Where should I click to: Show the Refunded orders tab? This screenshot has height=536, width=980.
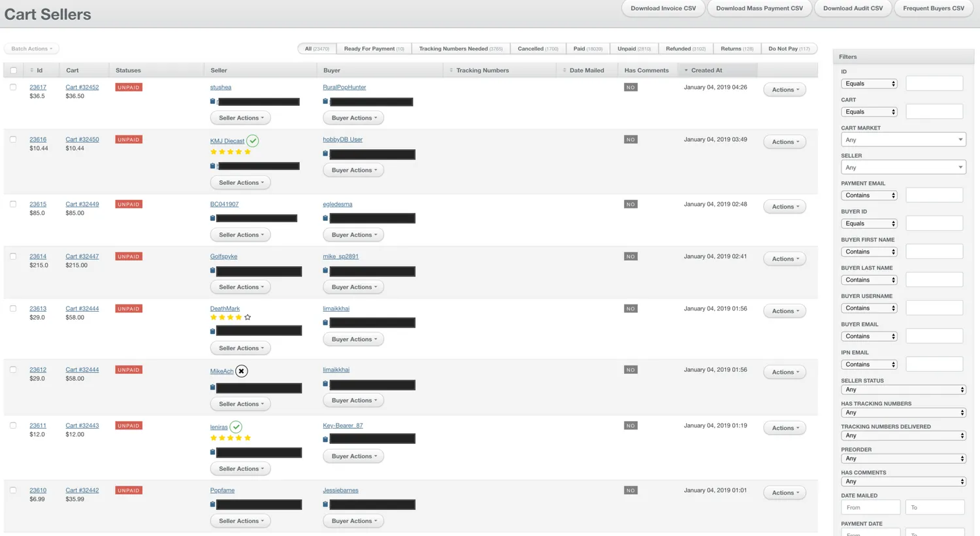pos(685,49)
